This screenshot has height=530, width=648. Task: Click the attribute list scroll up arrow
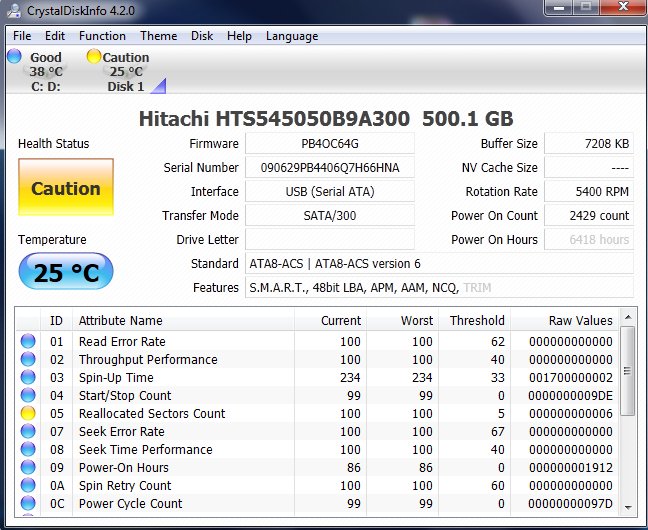point(628,317)
